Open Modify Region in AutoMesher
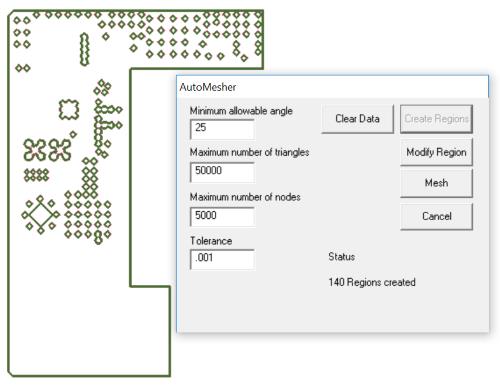This screenshot has height=391, width=500. tap(436, 152)
